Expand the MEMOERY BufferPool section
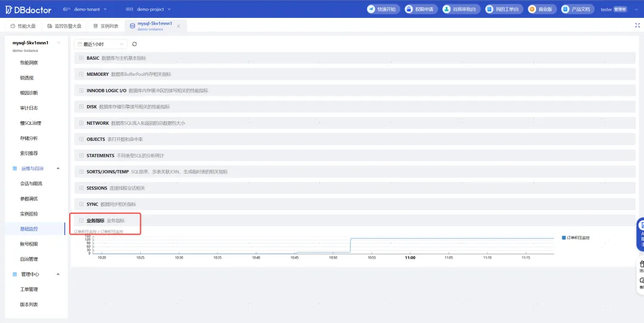Image resolution: width=644 pixels, height=323 pixels. pos(81,75)
